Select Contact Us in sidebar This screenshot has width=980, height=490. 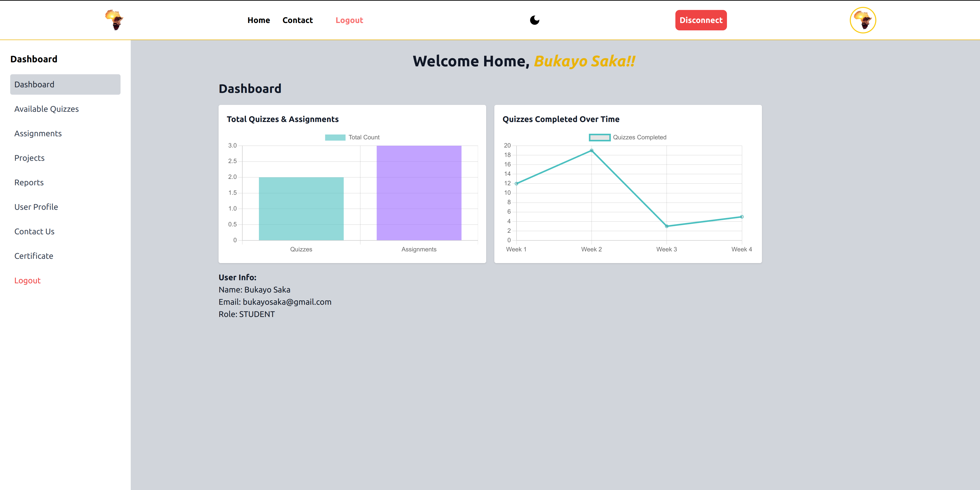(x=34, y=231)
